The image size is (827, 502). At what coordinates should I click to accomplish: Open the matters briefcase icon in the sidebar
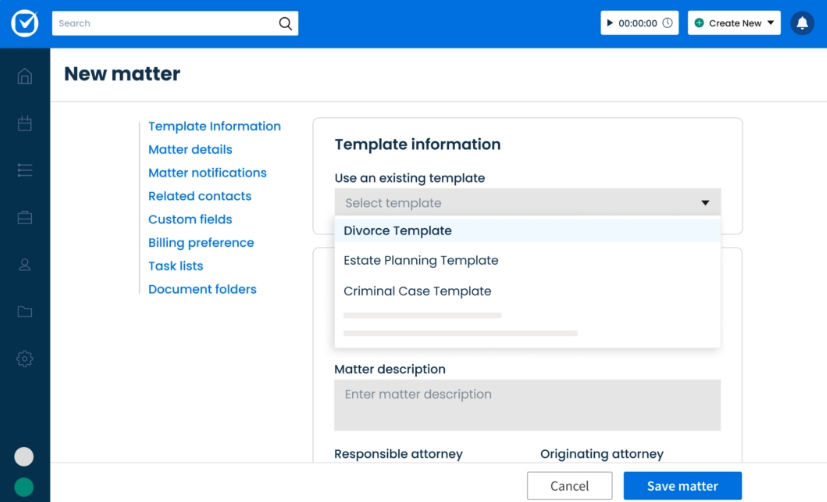25,217
